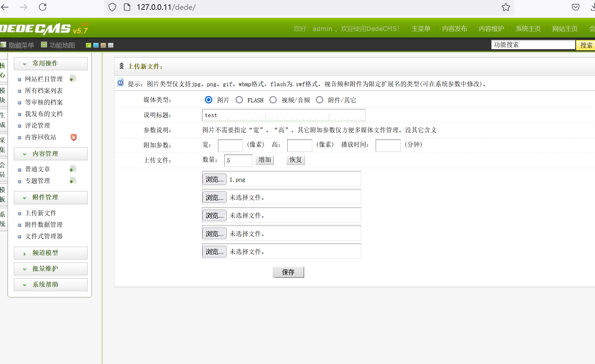Click 增加 to add upload fields
This screenshot has height=364, width=595.
264,160
